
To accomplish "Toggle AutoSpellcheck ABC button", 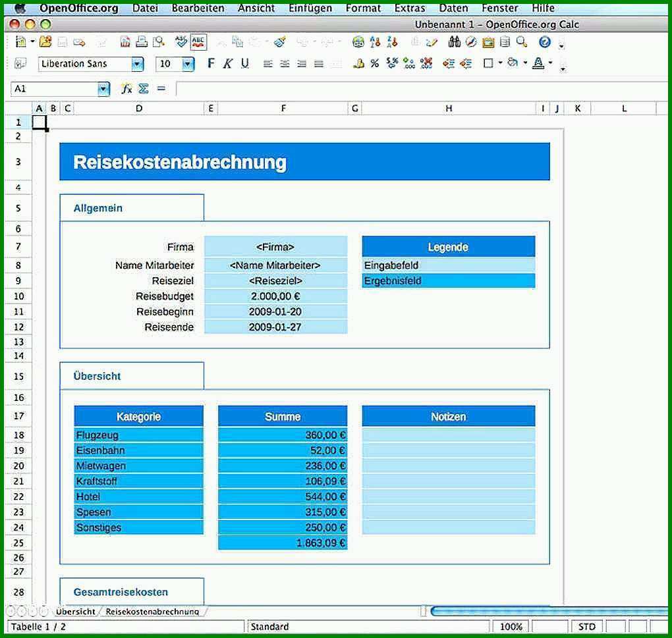I will 198,42.
